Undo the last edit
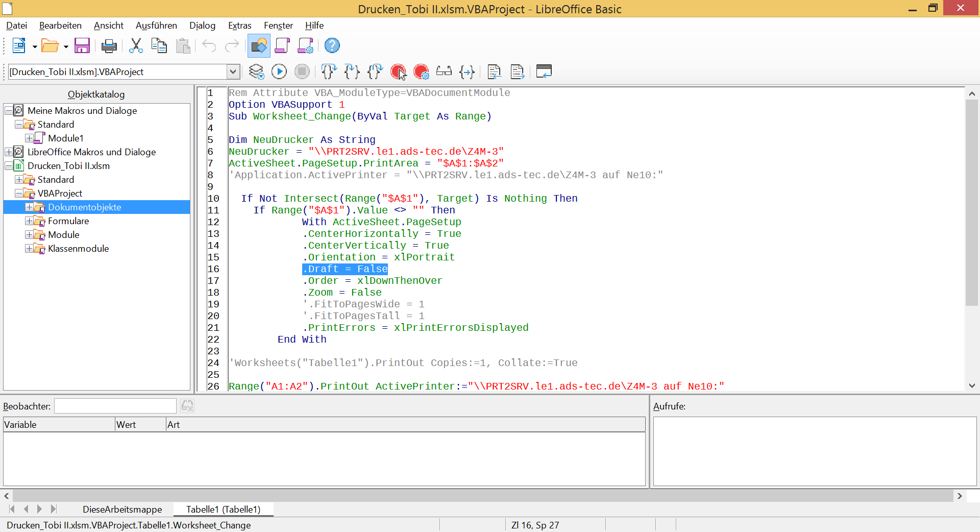Screen dimensions: 980x532 [x=209, y=46]
